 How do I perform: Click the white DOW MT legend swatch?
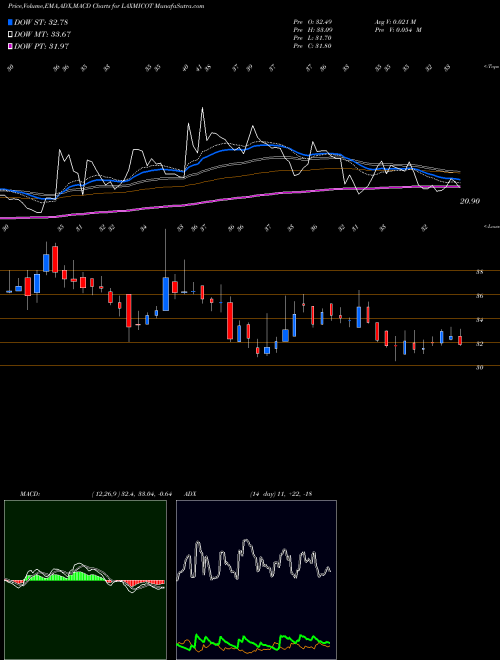[x=10, y=35]
